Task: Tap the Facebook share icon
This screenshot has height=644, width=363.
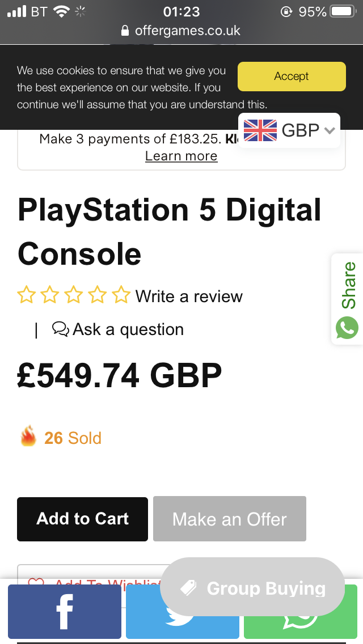Action: click(x=64, y=611)
